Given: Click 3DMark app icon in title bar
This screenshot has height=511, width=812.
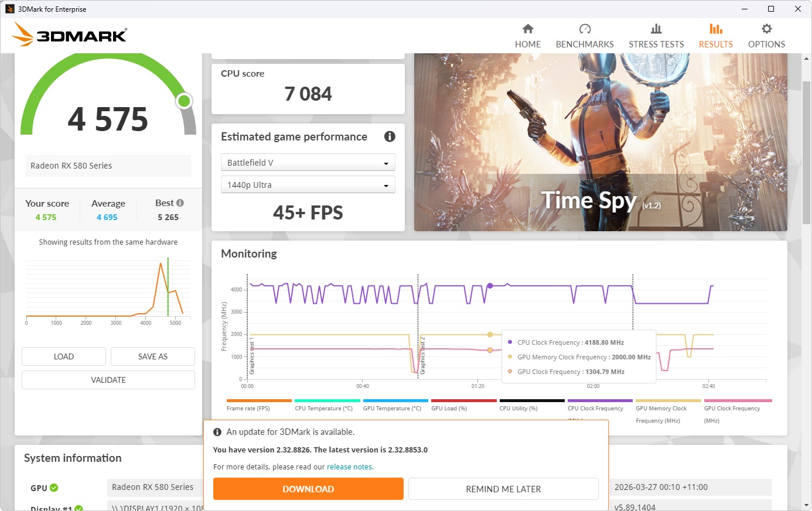Looking at the screenshot, I should click(9, 9).
